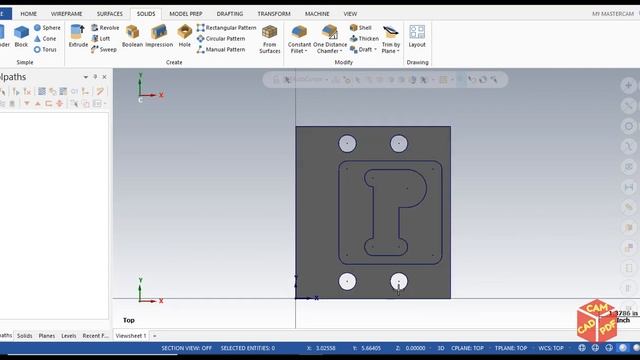Toggle the first globe display icon in status bar
Viewport: 640px width, 360px height.
pyautogui.click(x=582, y=348)
